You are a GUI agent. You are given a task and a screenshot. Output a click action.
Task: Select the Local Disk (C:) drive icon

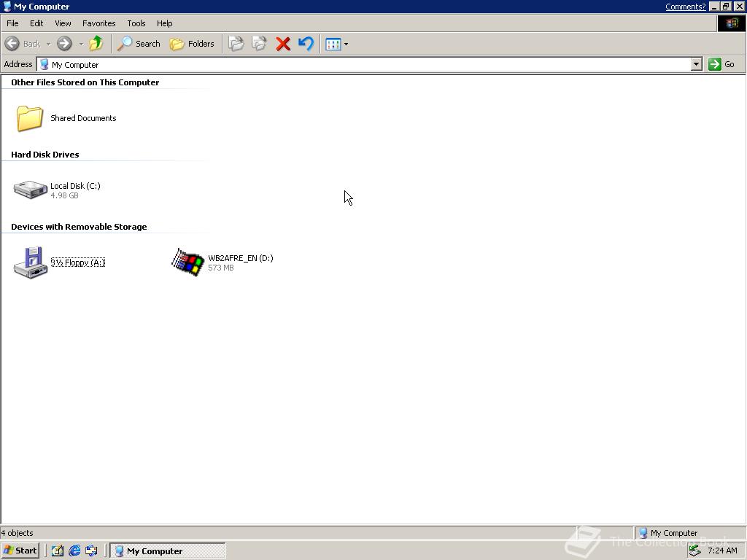[x=30, y=190]
